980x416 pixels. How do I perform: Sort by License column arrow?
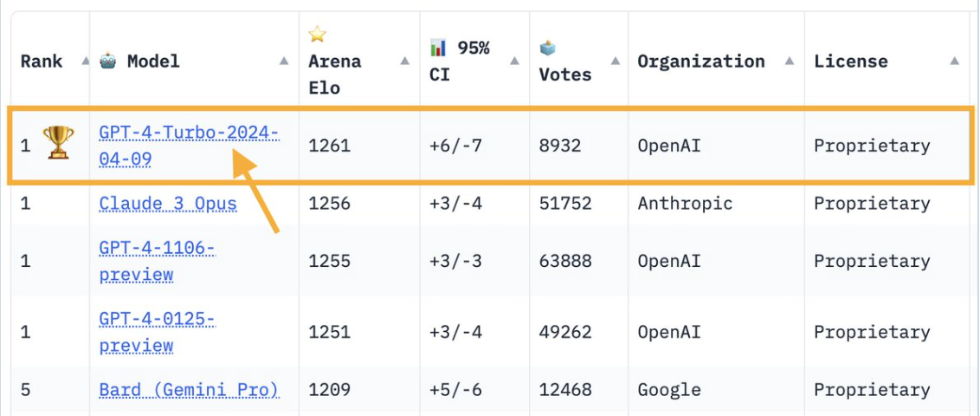(x=954, y=61)
